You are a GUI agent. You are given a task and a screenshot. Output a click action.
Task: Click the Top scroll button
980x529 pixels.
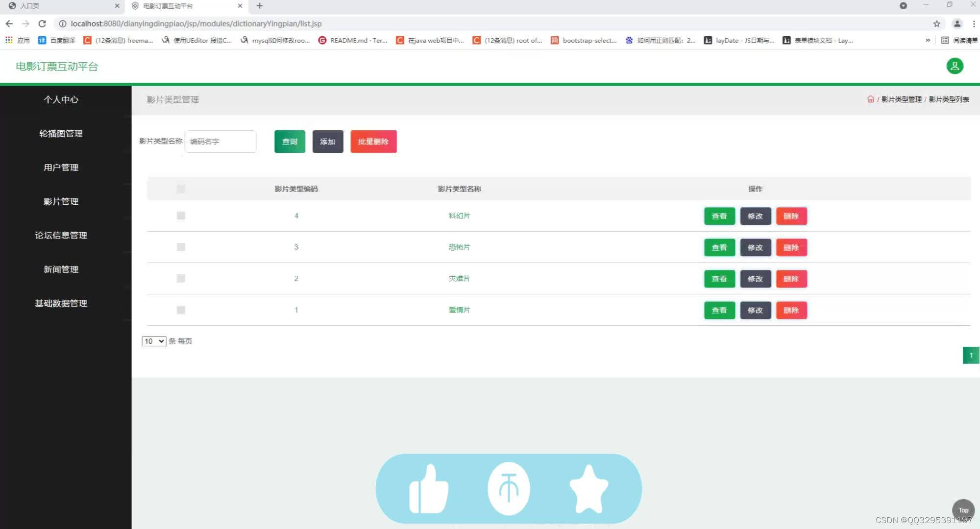963,510
